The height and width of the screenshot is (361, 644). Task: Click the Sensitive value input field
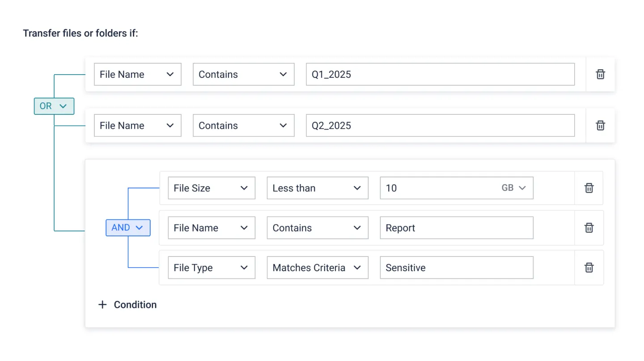(456, 268)
